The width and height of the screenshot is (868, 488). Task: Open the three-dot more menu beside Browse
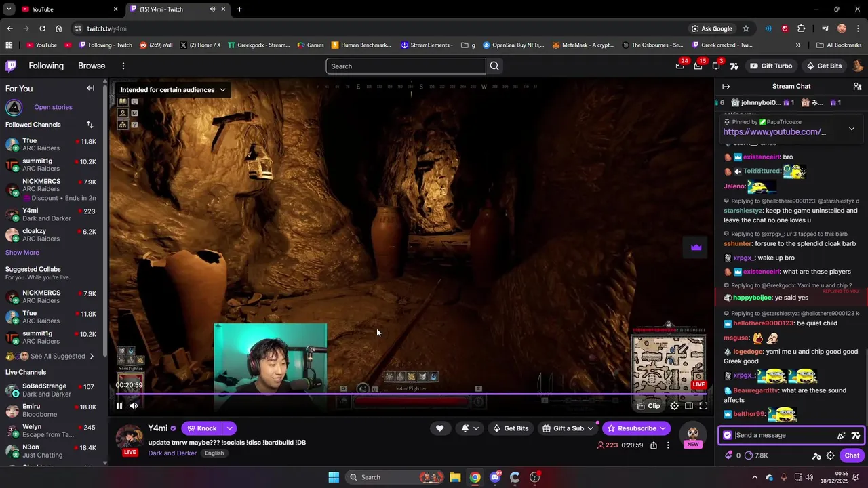click(123, 66)
